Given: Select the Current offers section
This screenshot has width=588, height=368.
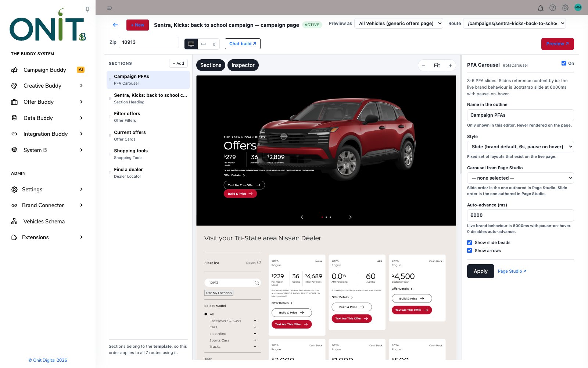Looking at the screenshot, I should 148,136.
